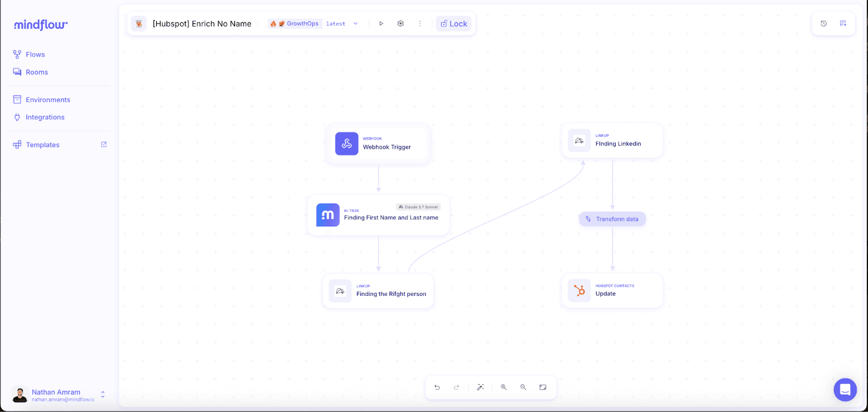Expand the user account switcher chevrons

pos(103,395)
